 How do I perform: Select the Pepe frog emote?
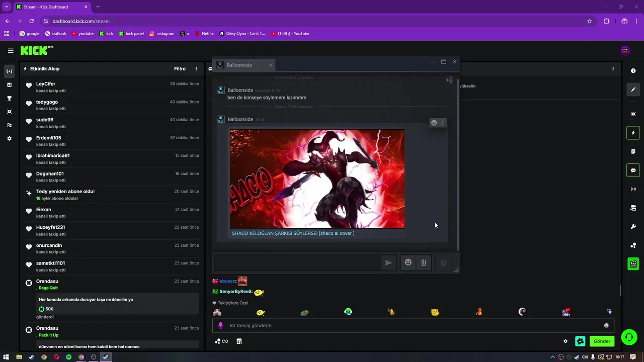pyautogui.click(x=304, y=312)
